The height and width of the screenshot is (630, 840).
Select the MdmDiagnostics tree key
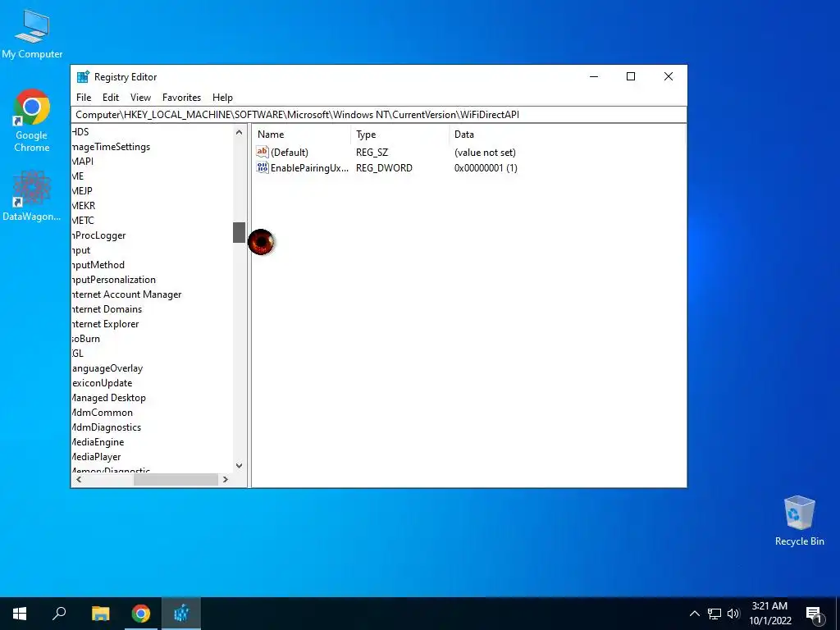pyautogui.click(x=107, y=427)
